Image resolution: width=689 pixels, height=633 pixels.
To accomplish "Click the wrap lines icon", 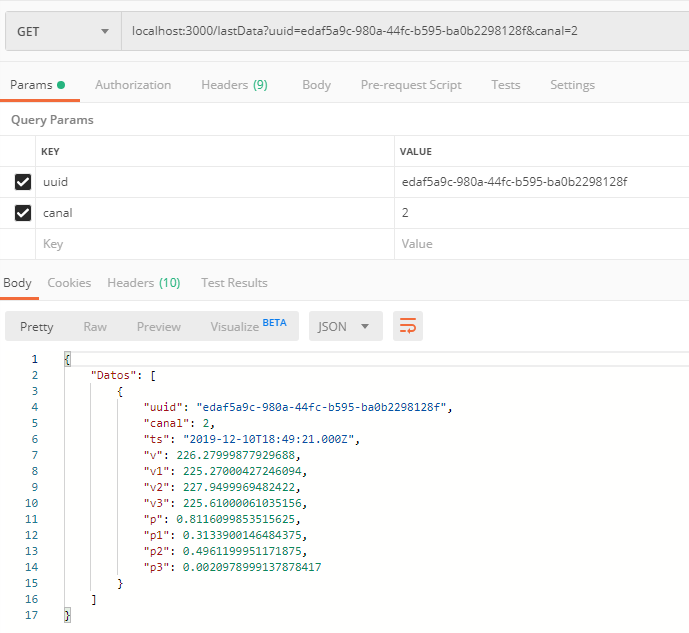I will [407, 326].
